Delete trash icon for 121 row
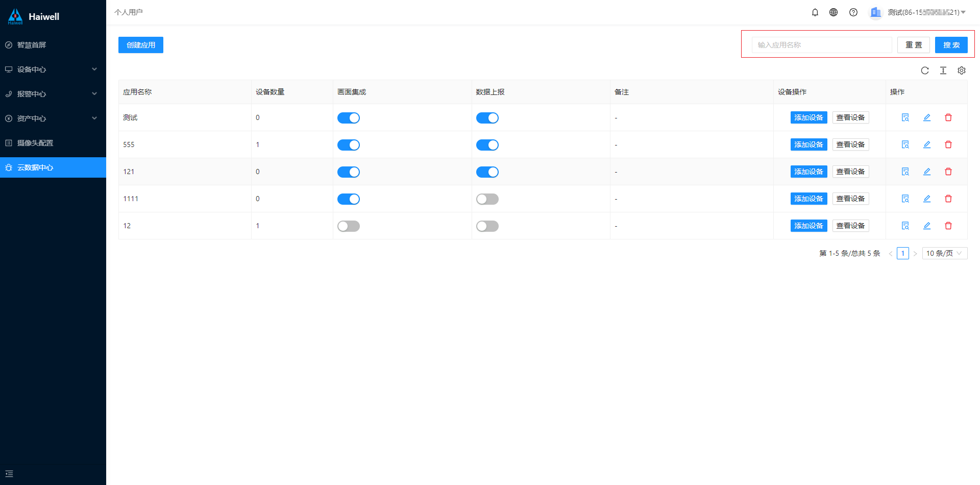Screen dimensions: 980x485 (x=948, y=172)
